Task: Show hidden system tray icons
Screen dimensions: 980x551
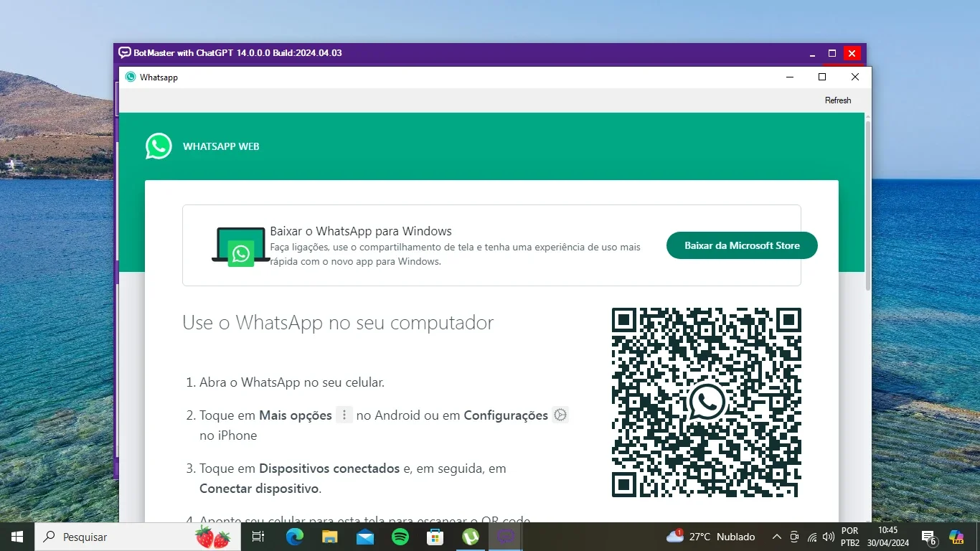Action: 776,537
